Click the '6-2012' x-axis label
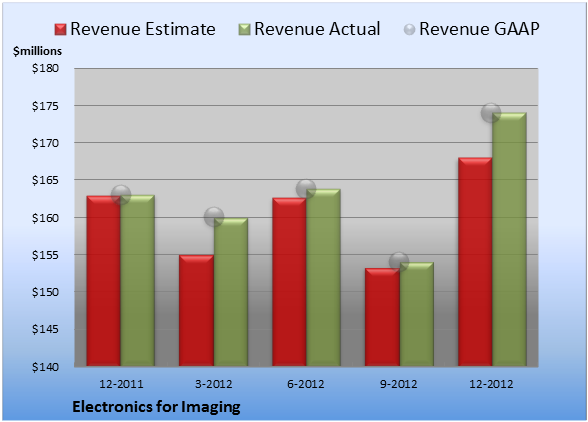The width and height of the screenshot is (588, 422). (306, 384)
